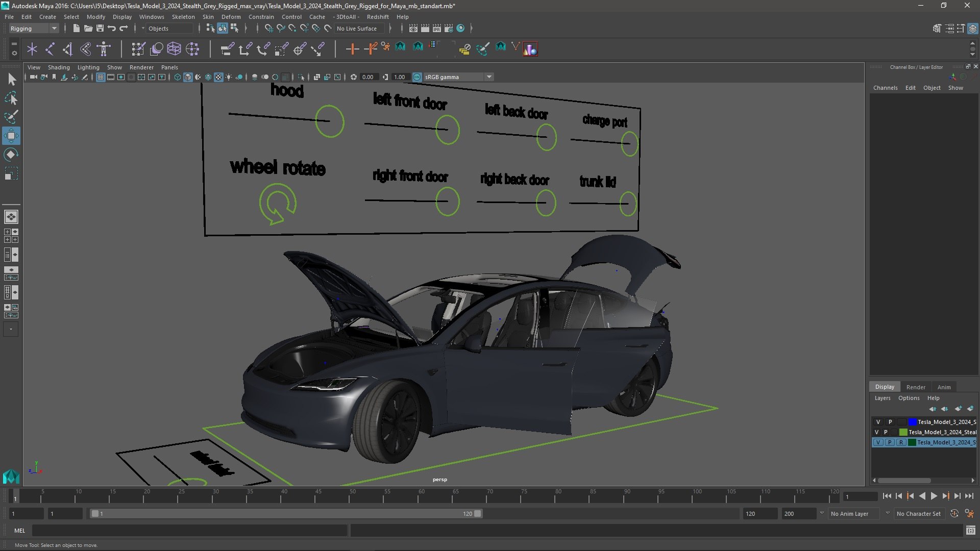Open the Rigging menu set dropdown

[34, 29]
